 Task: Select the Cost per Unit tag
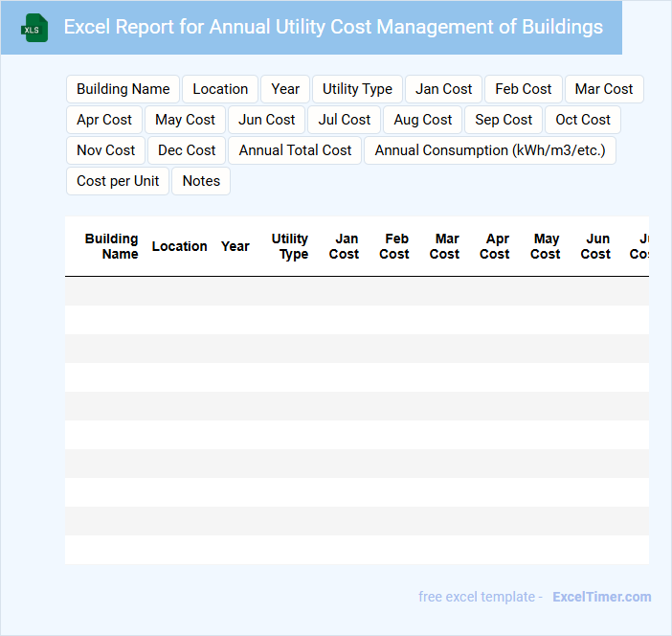(x=118, y=181)
